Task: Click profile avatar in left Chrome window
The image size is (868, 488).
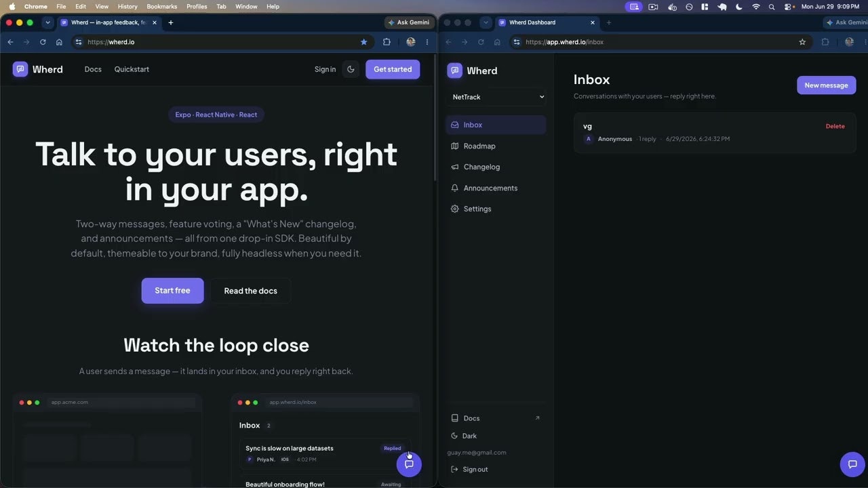Action: point(411,42)
